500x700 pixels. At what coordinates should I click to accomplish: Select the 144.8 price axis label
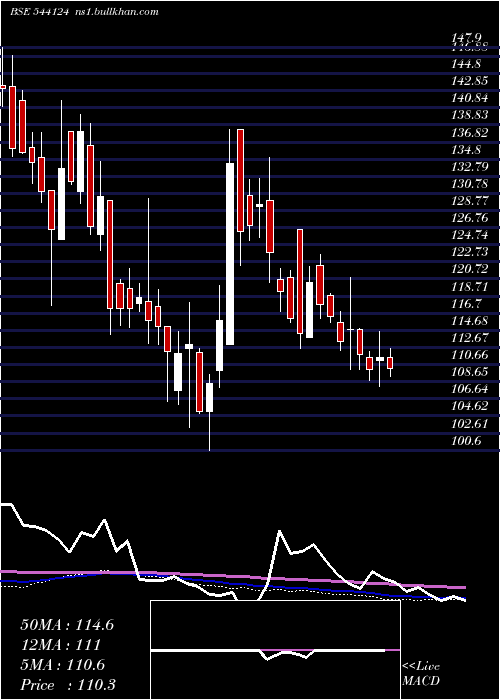(x=467, y=64)
